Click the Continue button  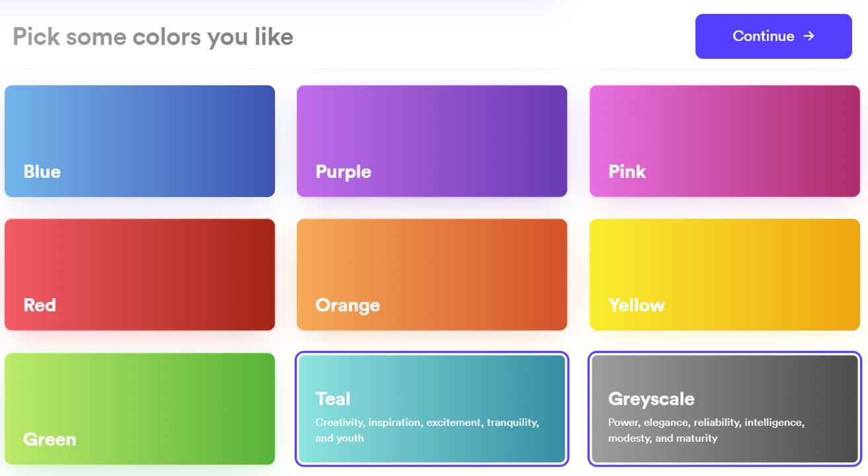pos(773,36)
